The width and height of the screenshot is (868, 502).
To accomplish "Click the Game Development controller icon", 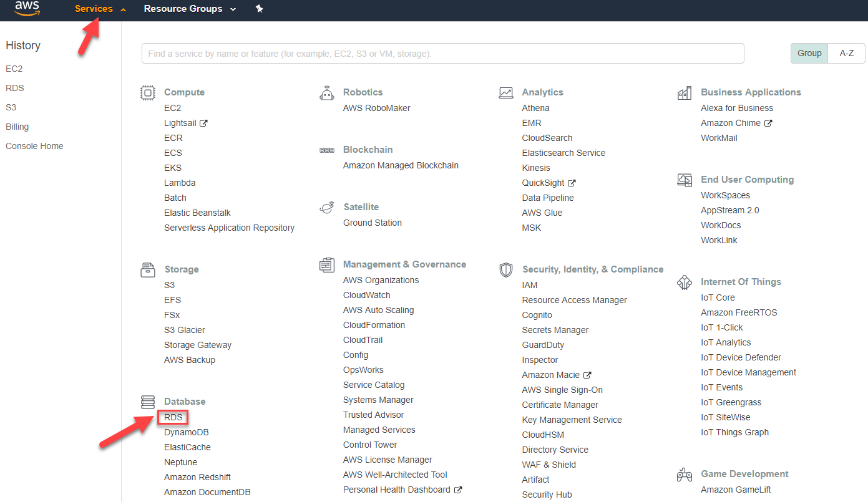I will click(685, 475).
